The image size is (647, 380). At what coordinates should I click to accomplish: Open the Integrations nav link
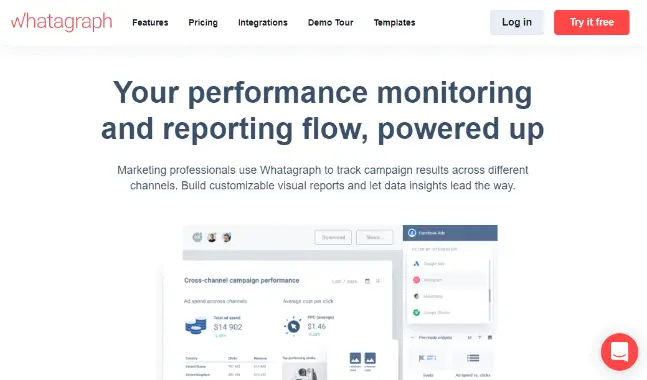point(263,22)
